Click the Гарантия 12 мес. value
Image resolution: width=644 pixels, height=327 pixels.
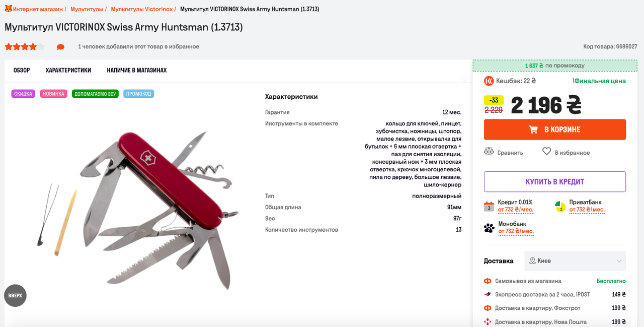click(x=452, y=112)
